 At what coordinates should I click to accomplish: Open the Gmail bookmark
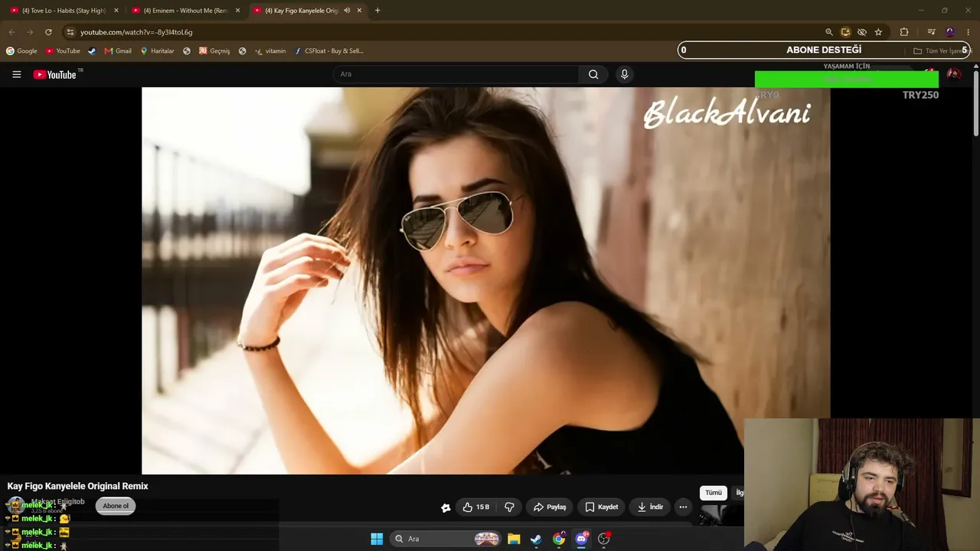point(118,51)
